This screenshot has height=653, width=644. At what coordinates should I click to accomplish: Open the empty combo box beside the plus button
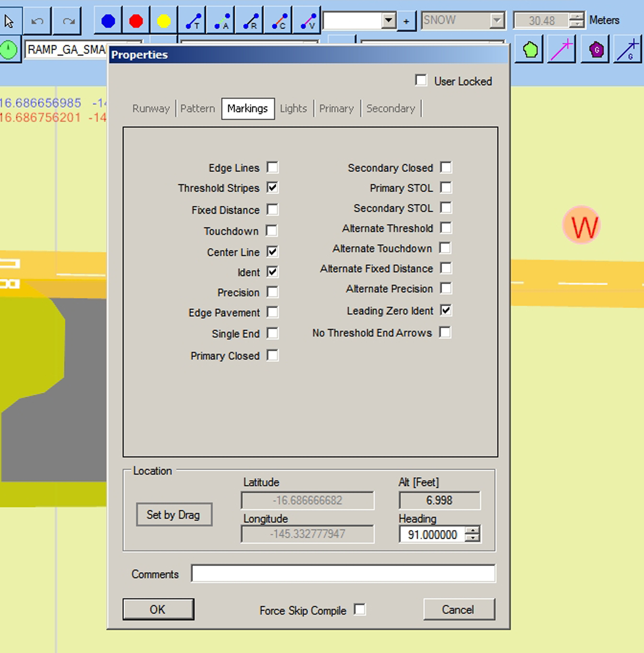point(388,19)
